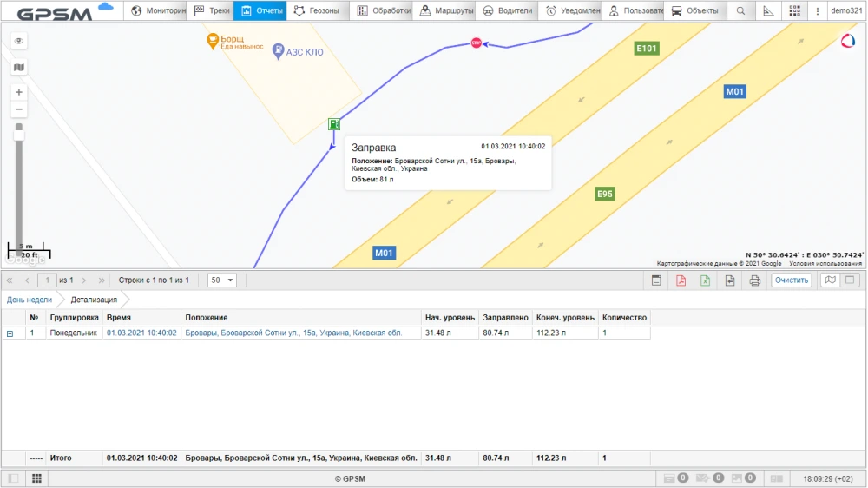Screen dimensions: 868x488
Task: Export the report to Excel
Action: (706, 280)
